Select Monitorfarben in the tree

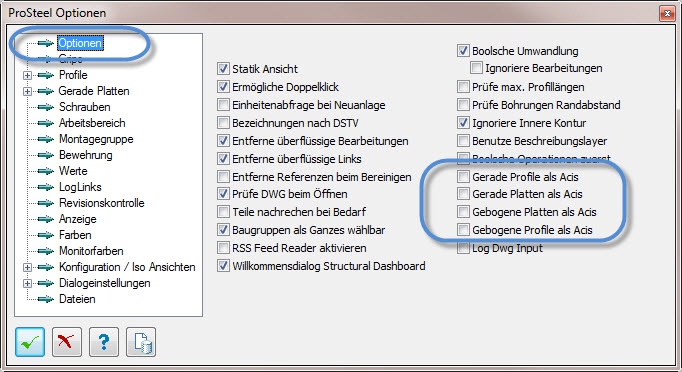point(91,251)
